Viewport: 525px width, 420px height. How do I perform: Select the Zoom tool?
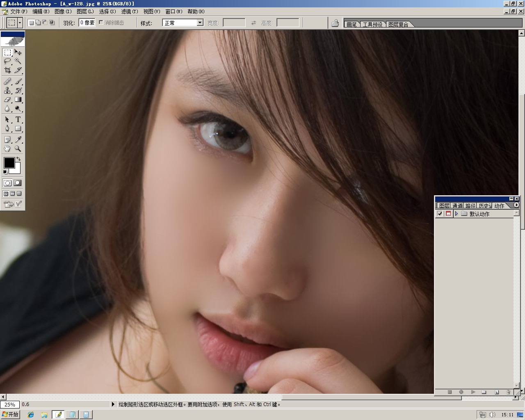point(18,148)
